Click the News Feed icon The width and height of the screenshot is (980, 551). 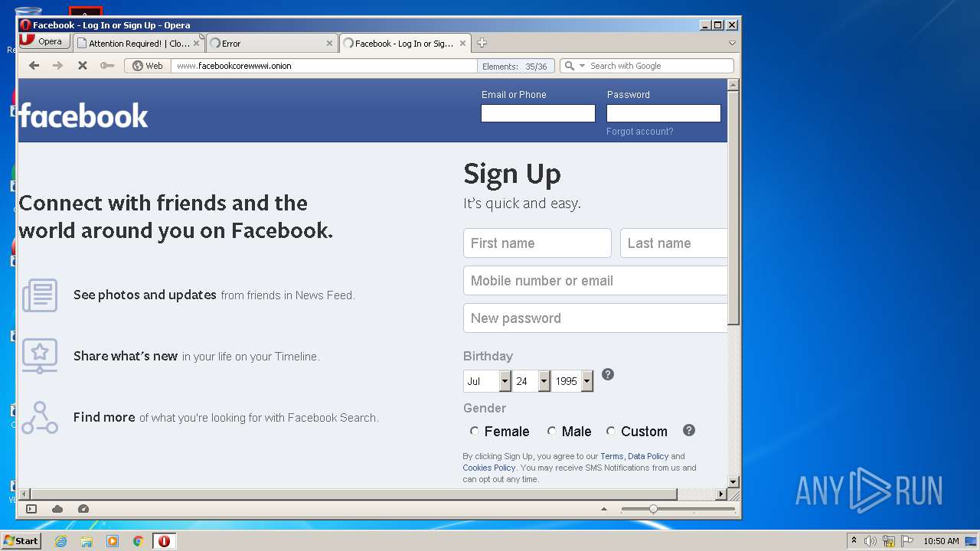pyautogui.click(x=40, y=295)
